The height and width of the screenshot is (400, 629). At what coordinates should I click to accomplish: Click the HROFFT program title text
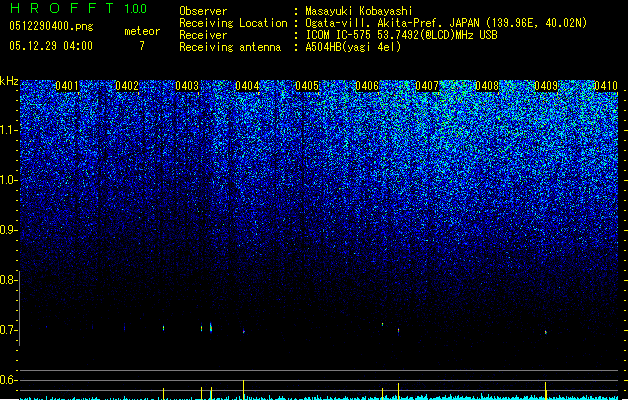point(62,8)
